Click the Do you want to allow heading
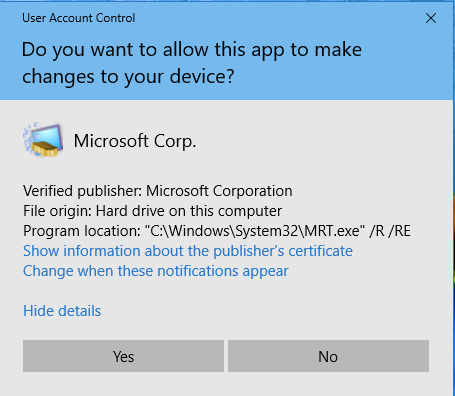 coord(192,50)
